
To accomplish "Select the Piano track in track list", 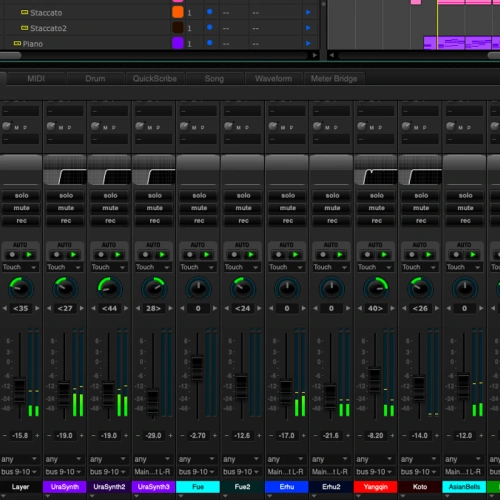I will tap(33, 44).
